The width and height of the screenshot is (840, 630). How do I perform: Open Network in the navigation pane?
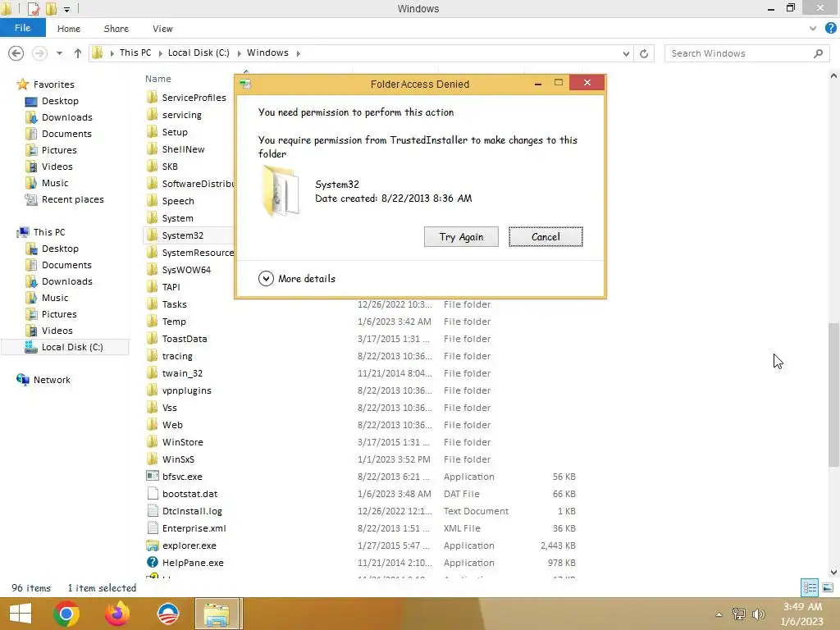52,380
